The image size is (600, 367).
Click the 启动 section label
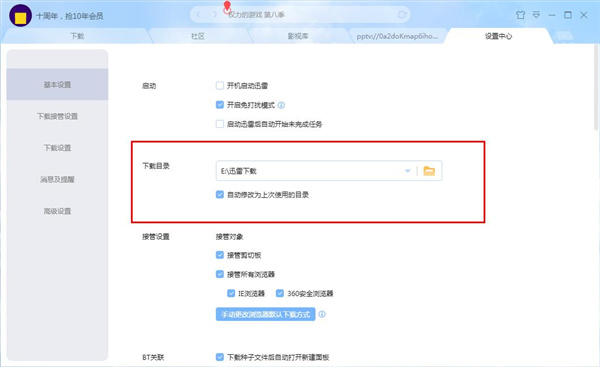(149, 86)
